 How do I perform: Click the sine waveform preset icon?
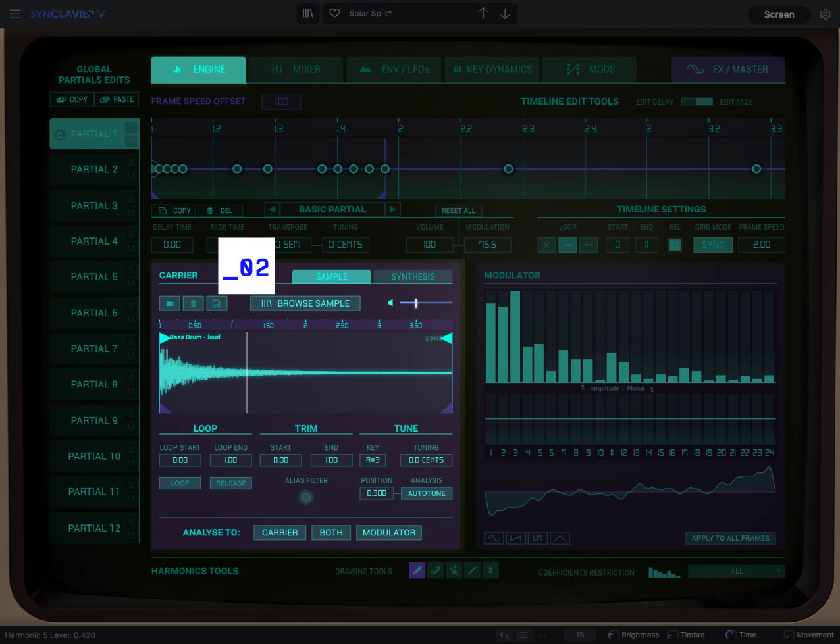(x=492, y=538)
